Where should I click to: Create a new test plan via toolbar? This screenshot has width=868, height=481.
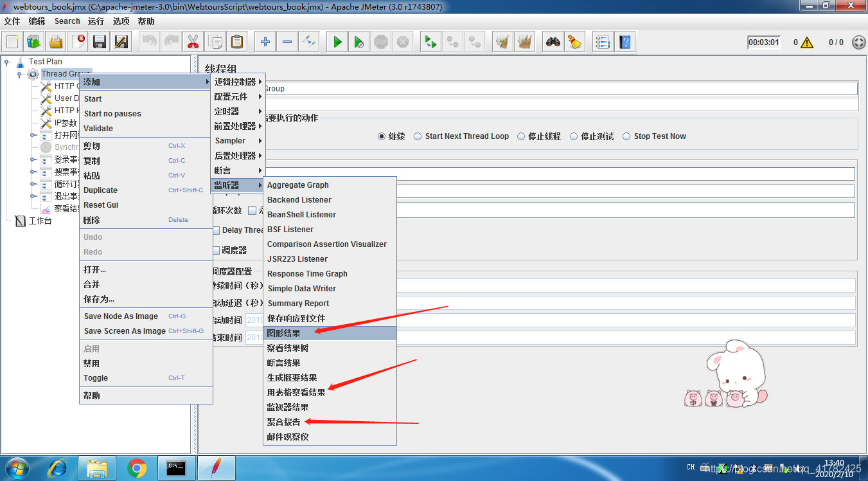pyautogui.click(x=12, y=42)
